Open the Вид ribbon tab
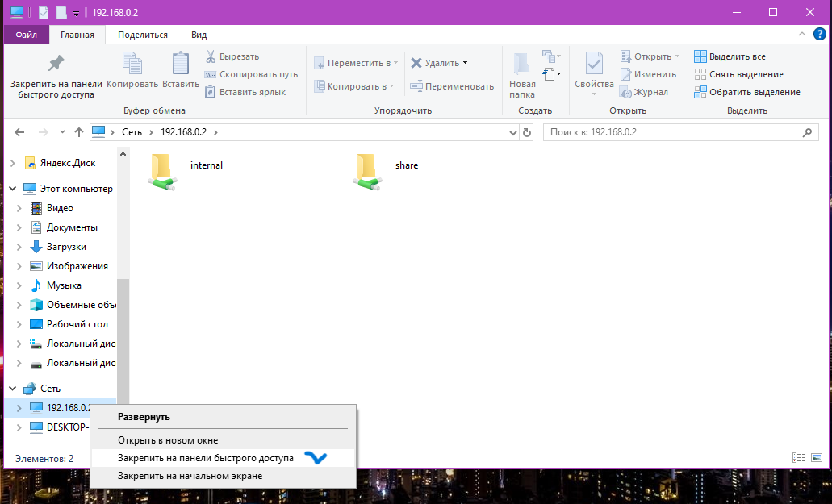Screen dimensions: 832x504 pos(199,35)
